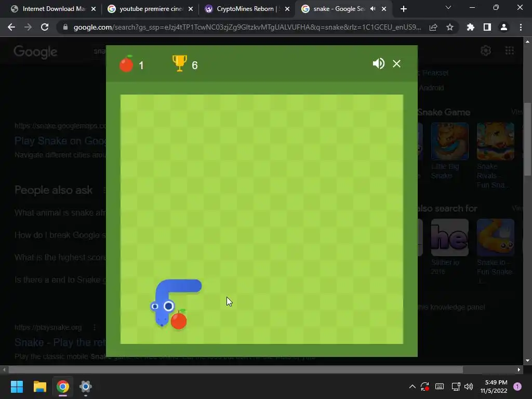Reload the current page
The height and width of the screenshot is (399, 532).
coord(45,27)
